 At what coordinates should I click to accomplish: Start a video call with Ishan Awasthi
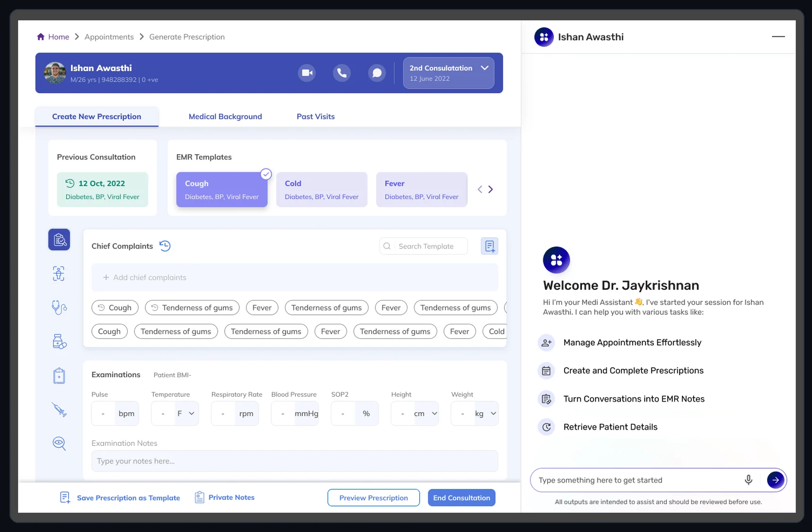(307, 73)
